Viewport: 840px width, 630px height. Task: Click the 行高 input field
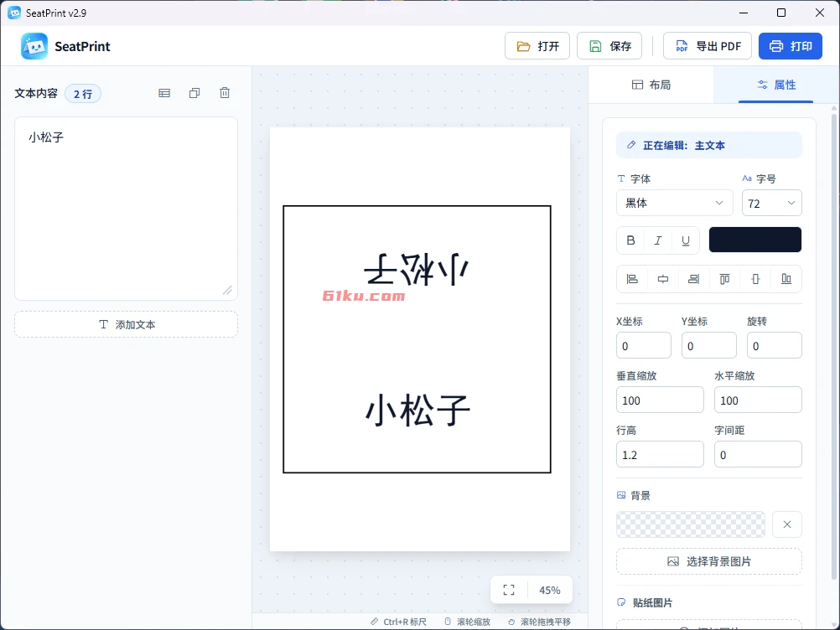point(660,454)
